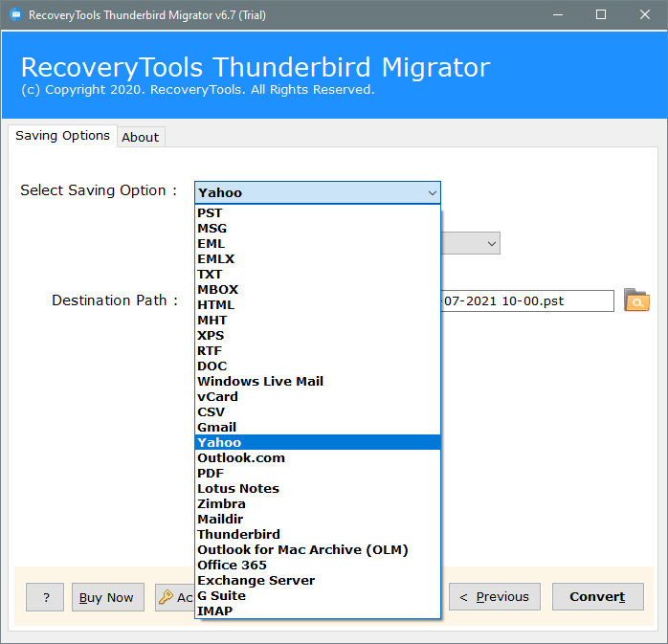Viewport: 668px width, 644px height.
Task: Choose vCard from the list
Action: [x=318, y=396]
